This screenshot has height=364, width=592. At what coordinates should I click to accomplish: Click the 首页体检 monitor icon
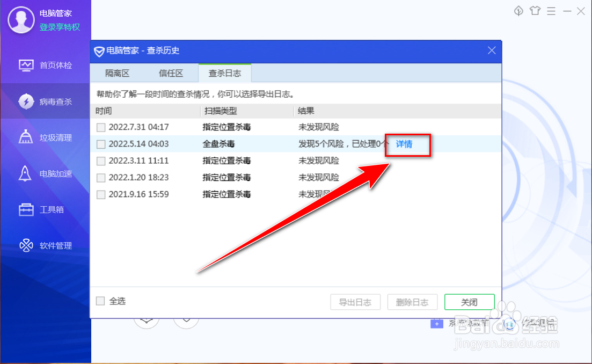pyautogui.click(x=26, y=65)
